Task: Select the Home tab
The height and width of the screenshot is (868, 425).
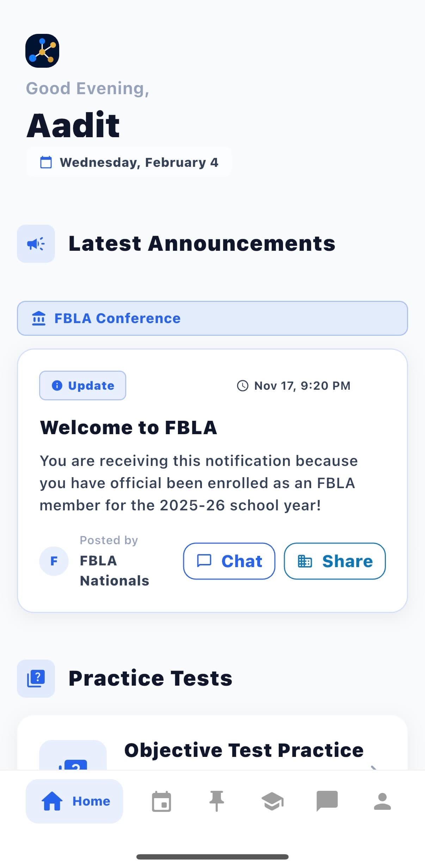Action: pyautogui.click(x=74, y=801)
